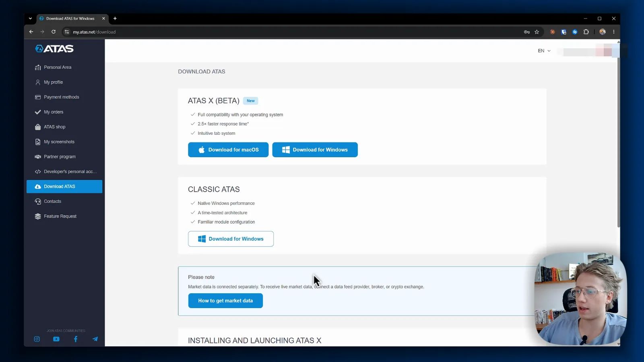Open the Chrome three-dot menu
This screenshot has width=644, height=362.
[x=614, y=32]
